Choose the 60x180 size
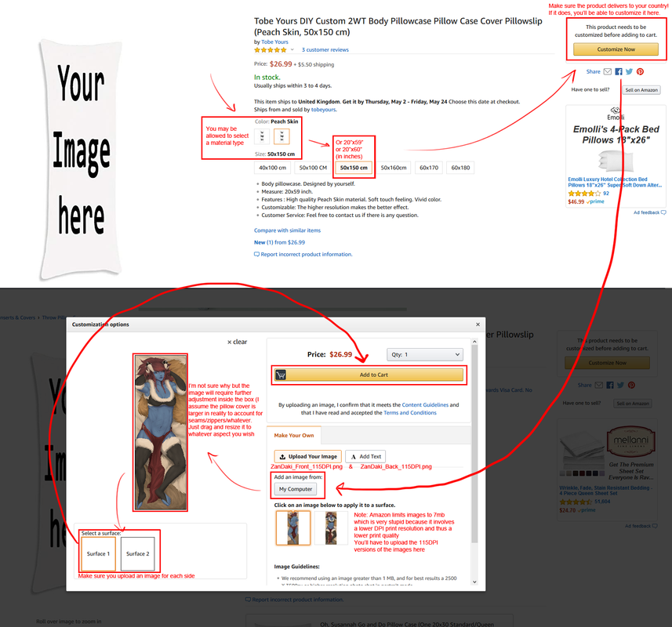This screenshot has width=672, height=627. click(461, 168)
